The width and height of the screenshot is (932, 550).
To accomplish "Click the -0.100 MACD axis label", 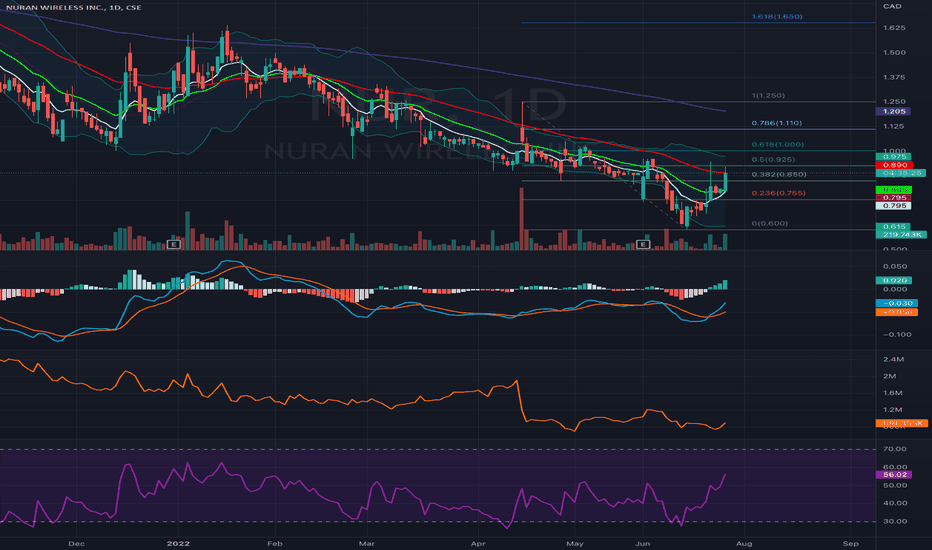I will [x=896, y=335].
